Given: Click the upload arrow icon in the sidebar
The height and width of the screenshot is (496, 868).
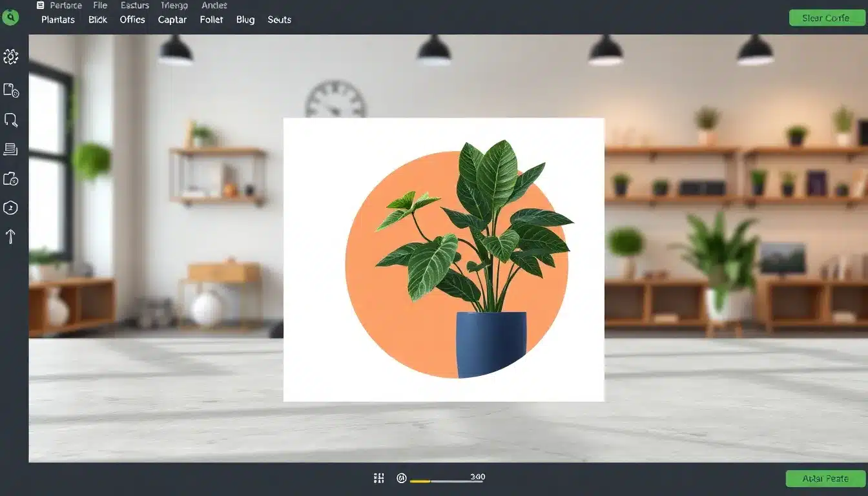Looking at the screenshot, I should click(11, 236).
